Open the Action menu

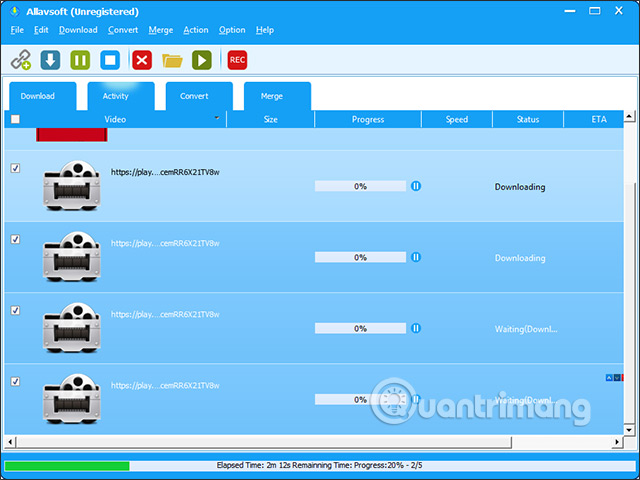click(196, 30)
